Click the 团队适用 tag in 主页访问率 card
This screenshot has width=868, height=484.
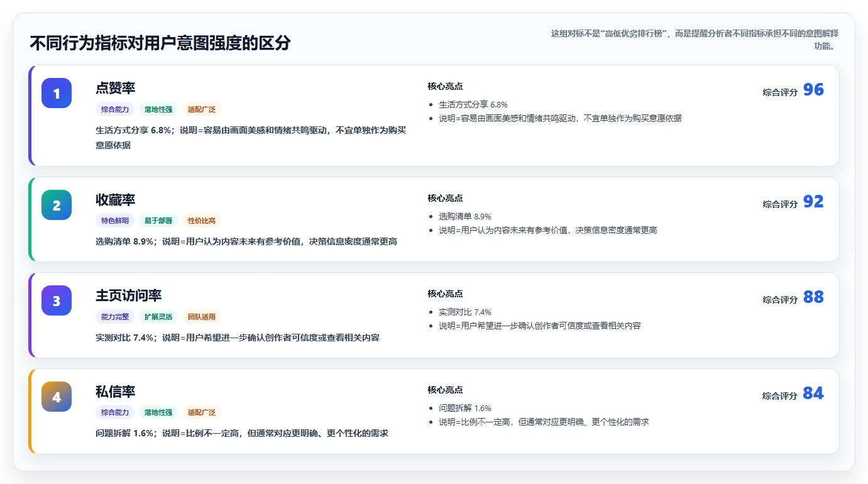coord(202,317)
